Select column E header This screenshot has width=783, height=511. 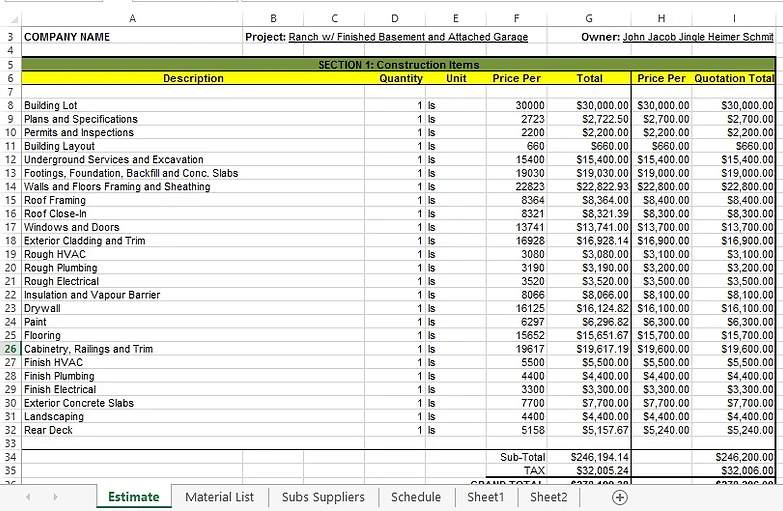pos(456,18)
